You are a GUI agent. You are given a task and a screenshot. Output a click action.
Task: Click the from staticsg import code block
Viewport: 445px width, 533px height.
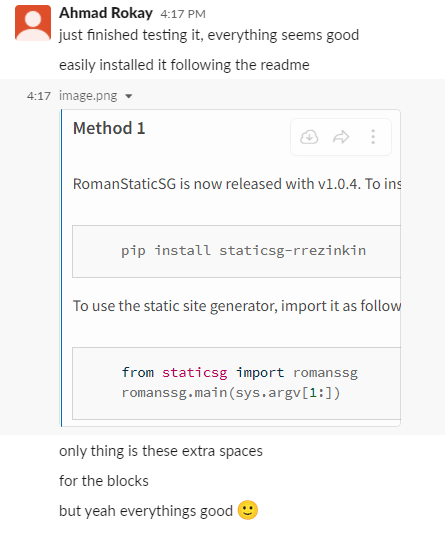coord(236,383)
